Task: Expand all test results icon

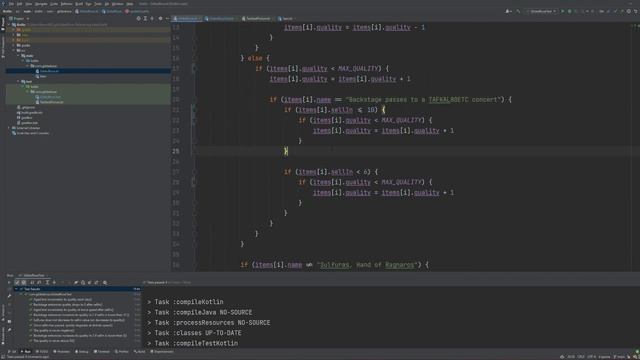Action: (47, 282)
